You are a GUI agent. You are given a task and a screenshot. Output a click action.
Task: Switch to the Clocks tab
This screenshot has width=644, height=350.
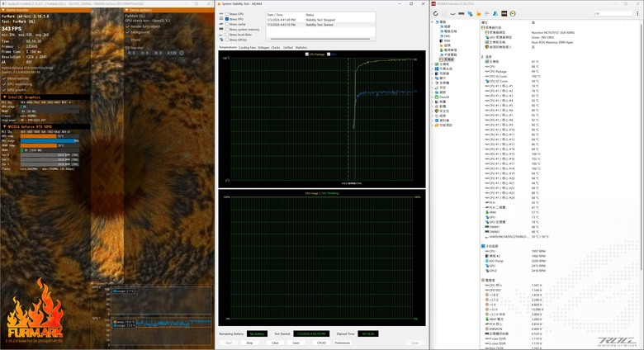pos(276,47)
